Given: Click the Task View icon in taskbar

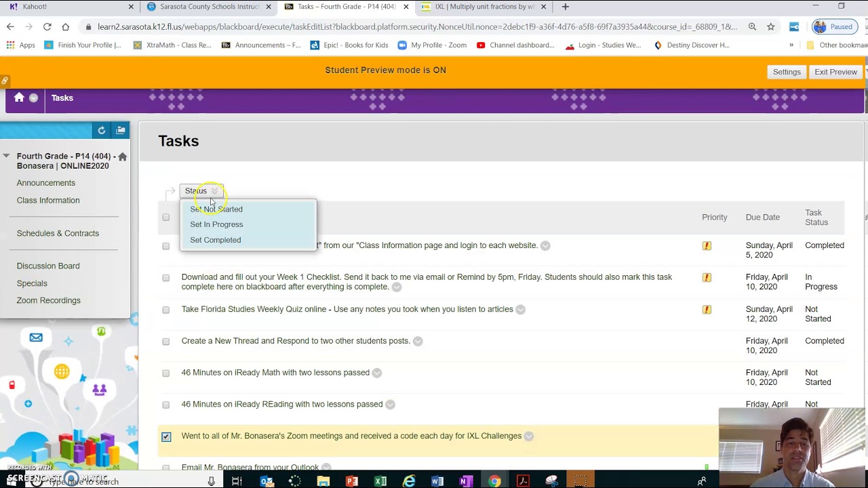Looking at the screenshot, I should pyautogui.click(x=237, y=481).
